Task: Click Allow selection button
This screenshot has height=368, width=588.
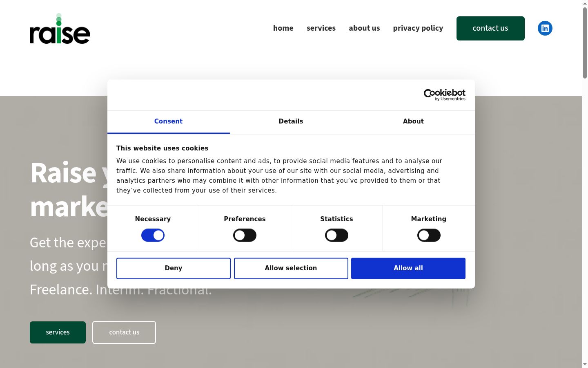Action: pos(291,268)
